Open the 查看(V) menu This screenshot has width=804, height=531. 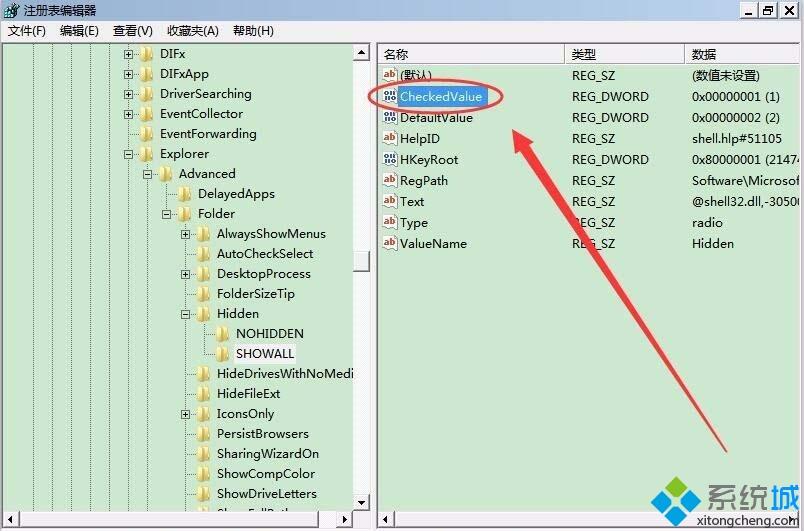[133, 31]
